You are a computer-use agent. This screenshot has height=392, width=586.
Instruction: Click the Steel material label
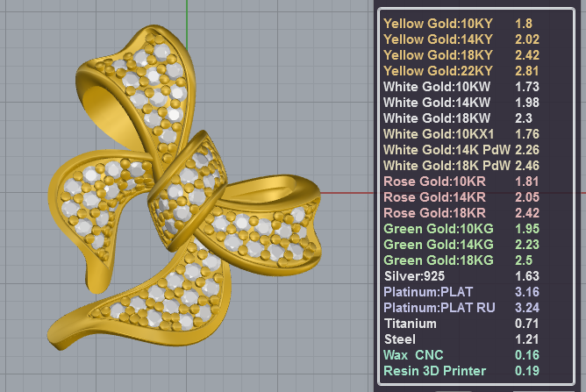click(400, 339)
